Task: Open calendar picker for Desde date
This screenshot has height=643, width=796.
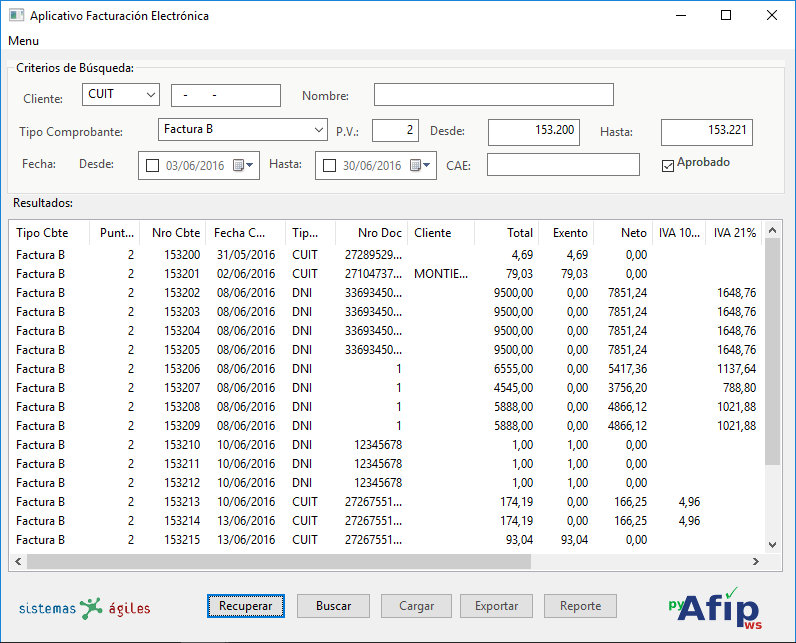Action: tap(243, 166)
